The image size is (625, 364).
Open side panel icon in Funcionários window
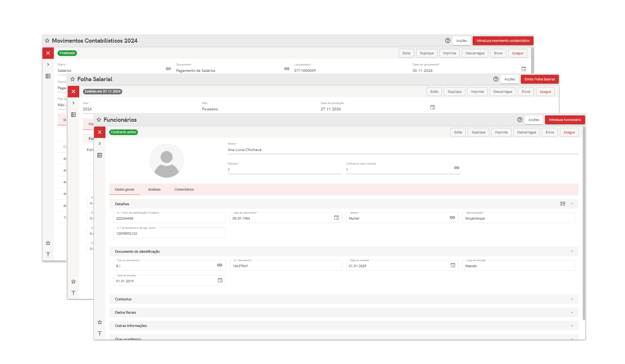point(100,155)
